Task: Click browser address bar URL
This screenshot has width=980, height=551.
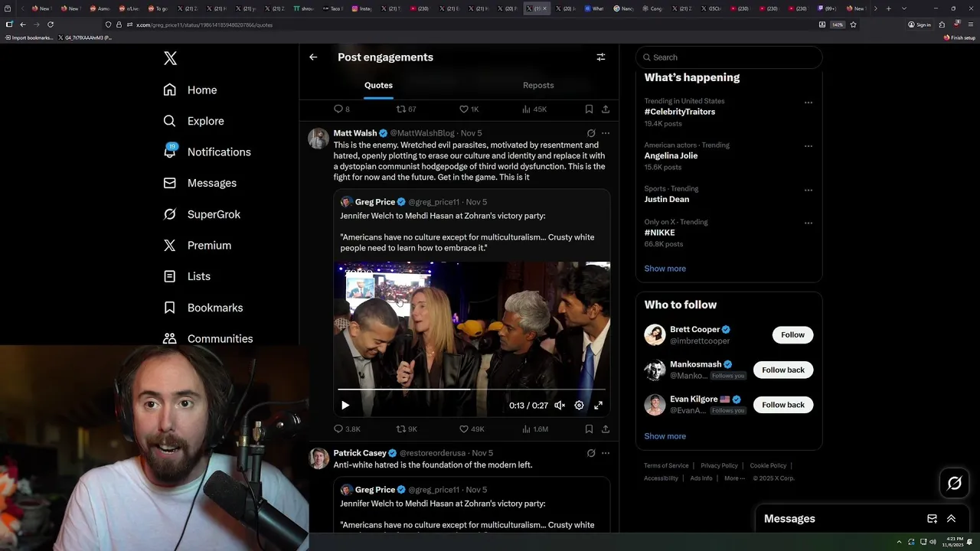Action: pyautogui.click(x=204, y=24)
